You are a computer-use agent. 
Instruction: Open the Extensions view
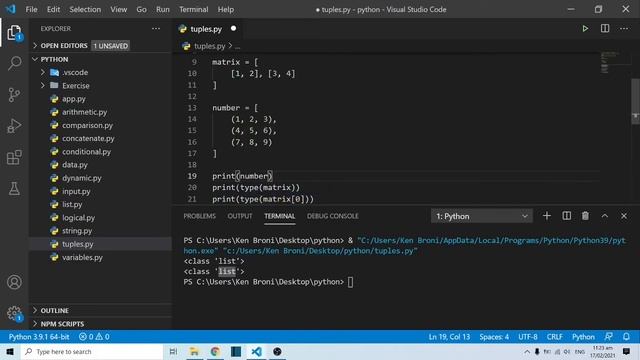(x=14, y=157)
